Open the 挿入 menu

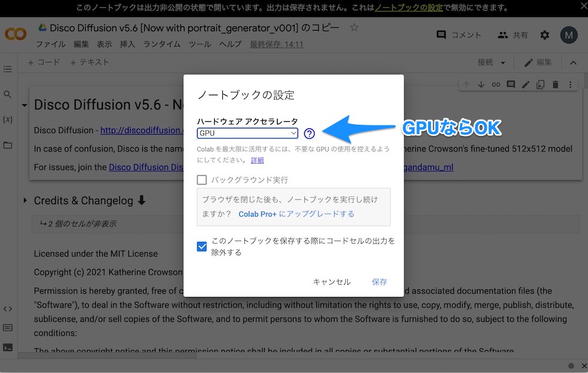[x=128, y=44]
